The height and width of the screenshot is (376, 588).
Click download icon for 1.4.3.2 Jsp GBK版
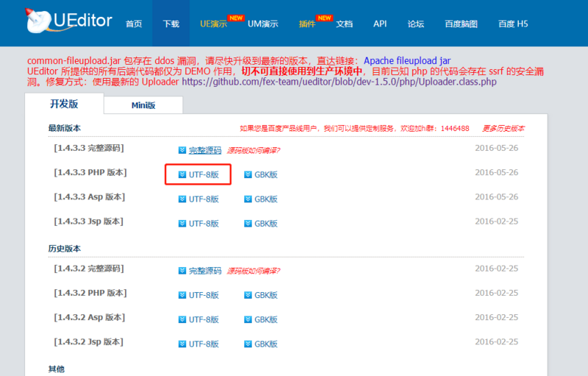[x=248, y=344]
